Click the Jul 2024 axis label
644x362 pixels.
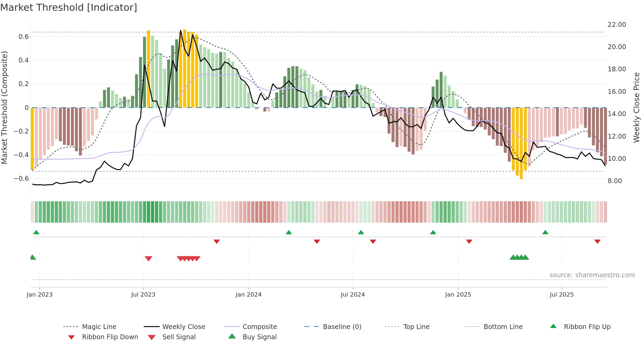coord(353,294)
